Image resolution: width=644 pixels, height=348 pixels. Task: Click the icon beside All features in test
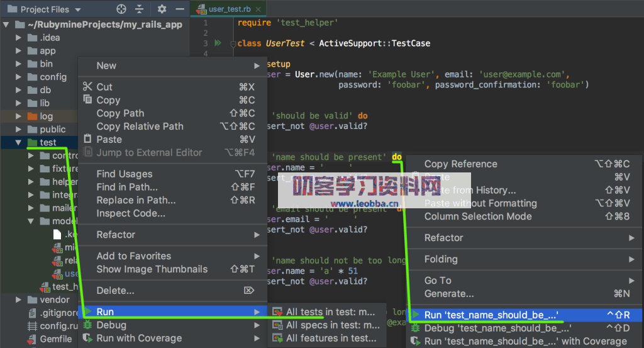tap(277, 338)
